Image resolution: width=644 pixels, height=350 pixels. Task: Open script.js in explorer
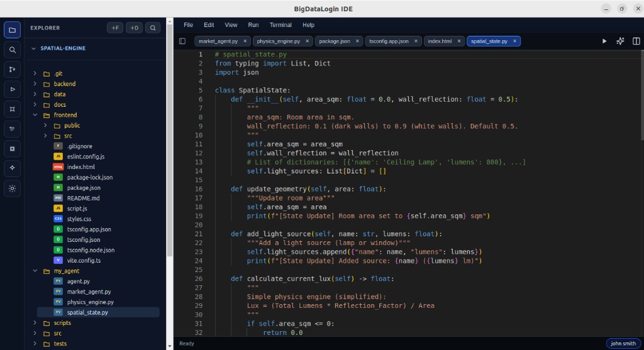pyautogui.click(x=77, y=209)
